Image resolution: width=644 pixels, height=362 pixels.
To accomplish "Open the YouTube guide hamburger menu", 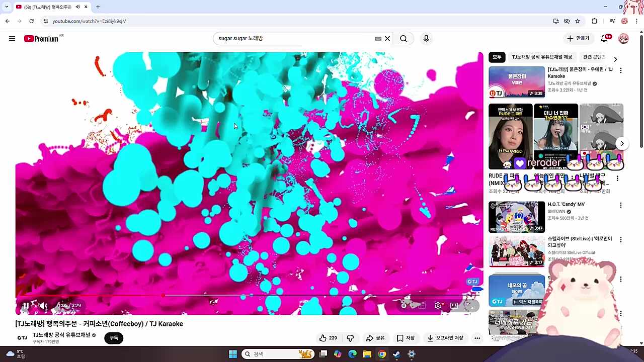I will [x=12, y=39].
